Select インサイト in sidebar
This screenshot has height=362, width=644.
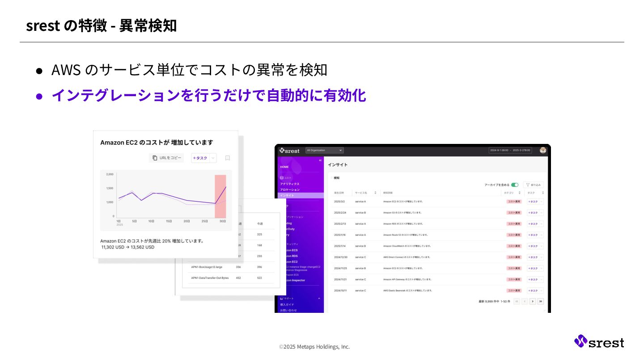[x=301, y=195]
